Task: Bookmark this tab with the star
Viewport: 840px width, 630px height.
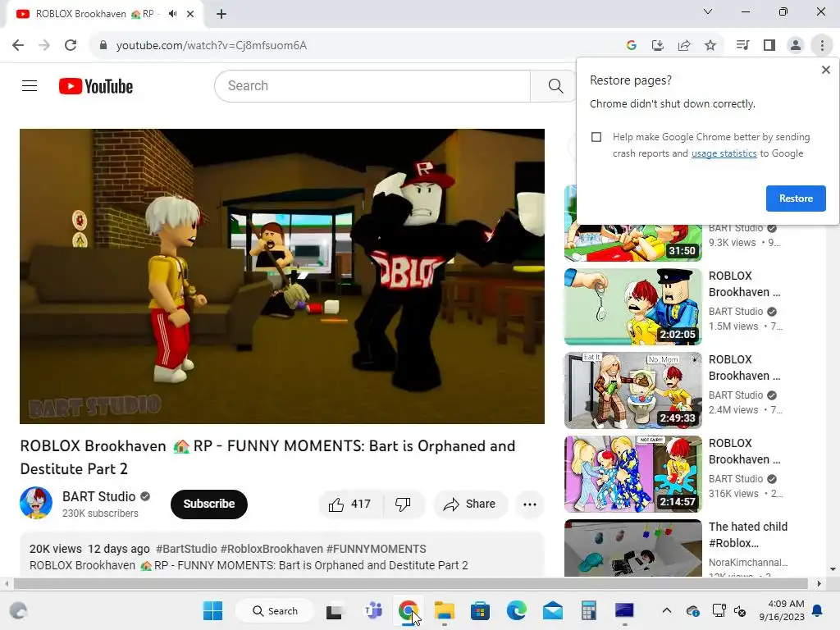Action: [x=710, y=45]
